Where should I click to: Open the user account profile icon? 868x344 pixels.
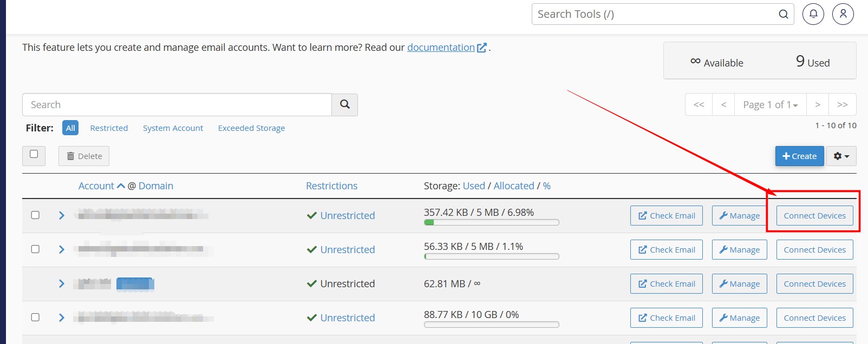coord(843,14)
